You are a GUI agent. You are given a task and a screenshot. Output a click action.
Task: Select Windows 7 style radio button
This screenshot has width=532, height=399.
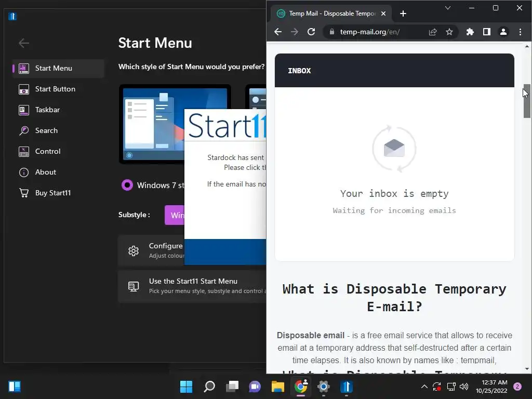pos(127,185)
